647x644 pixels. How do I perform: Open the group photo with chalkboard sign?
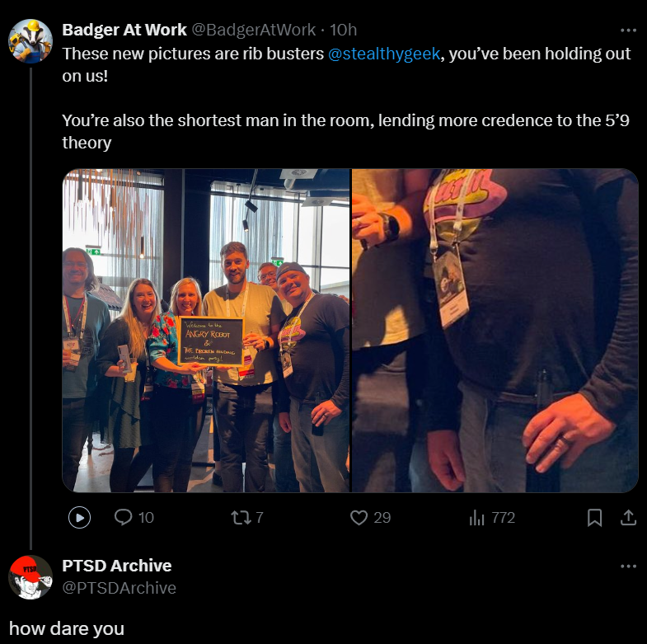pos(206,331)
